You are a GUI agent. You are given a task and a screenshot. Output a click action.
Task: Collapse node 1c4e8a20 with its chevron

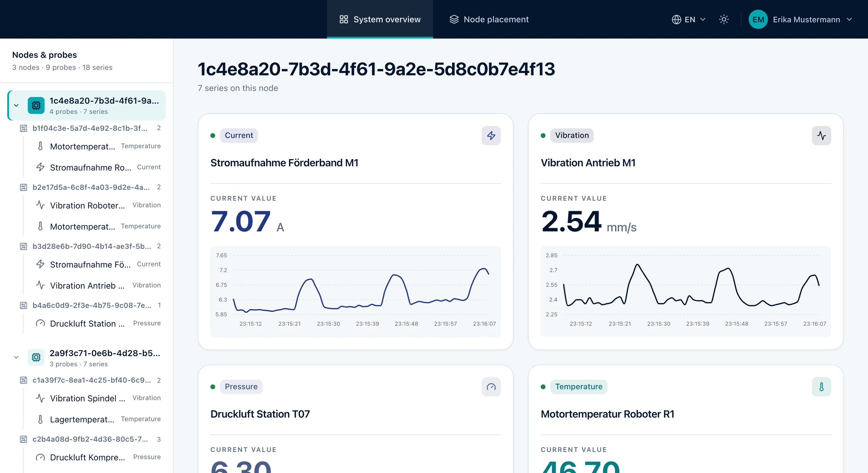[x=16, y=106]
